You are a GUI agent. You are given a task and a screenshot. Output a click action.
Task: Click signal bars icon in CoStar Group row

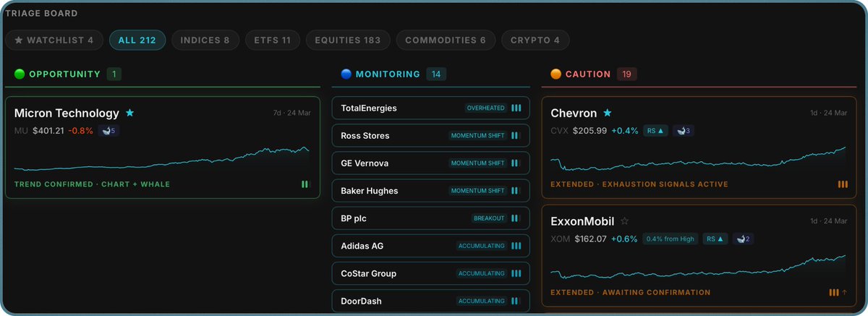[x=516, y=273]
